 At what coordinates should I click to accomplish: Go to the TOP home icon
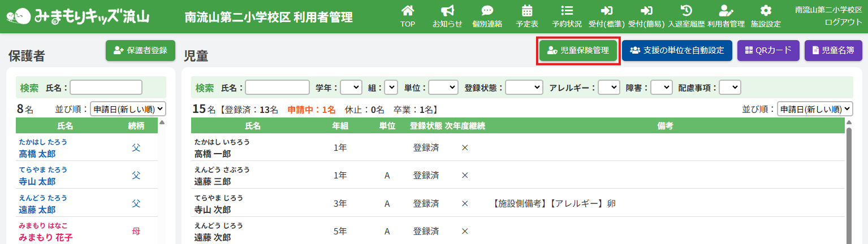[x=407, y=11]
